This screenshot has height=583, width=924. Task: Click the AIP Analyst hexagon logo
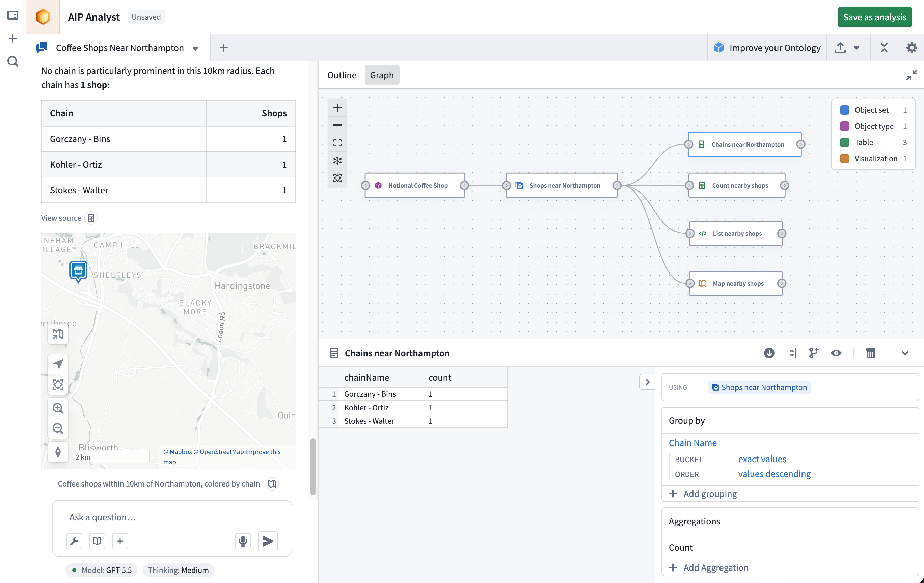pyautogui.click(x=43, y=17)
